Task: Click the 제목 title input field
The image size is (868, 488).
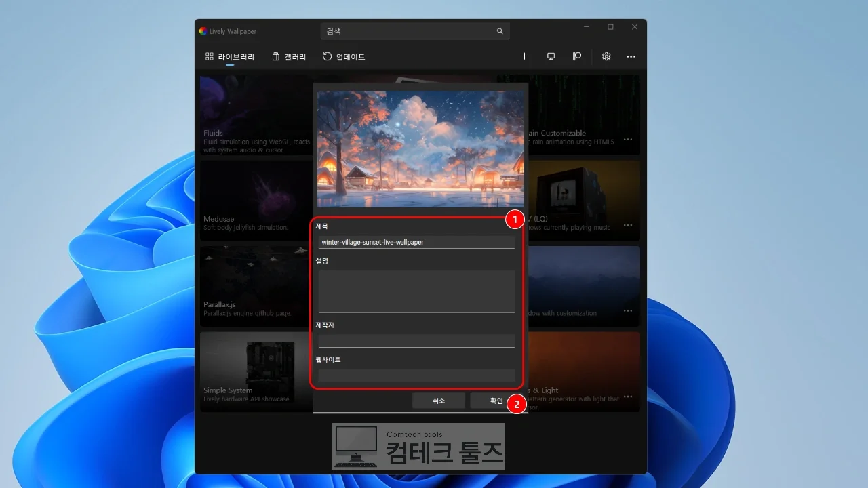Action: tap(416, 242)
